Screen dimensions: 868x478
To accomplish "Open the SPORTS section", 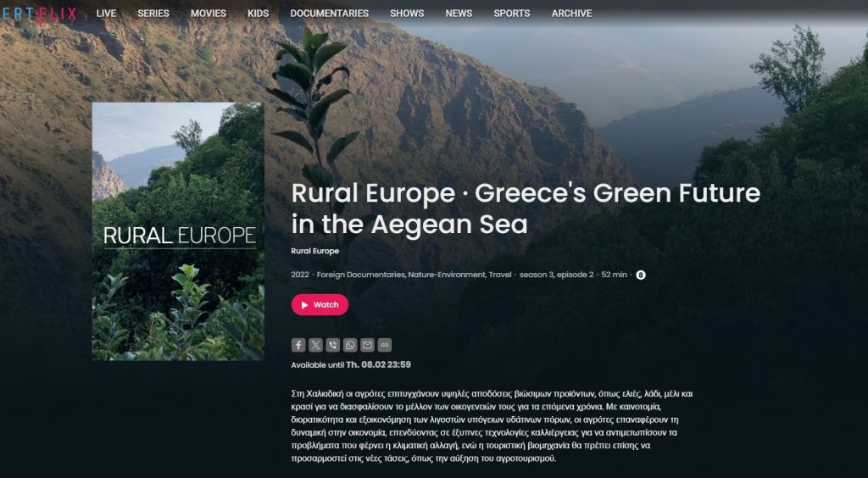I will [512, 14].
